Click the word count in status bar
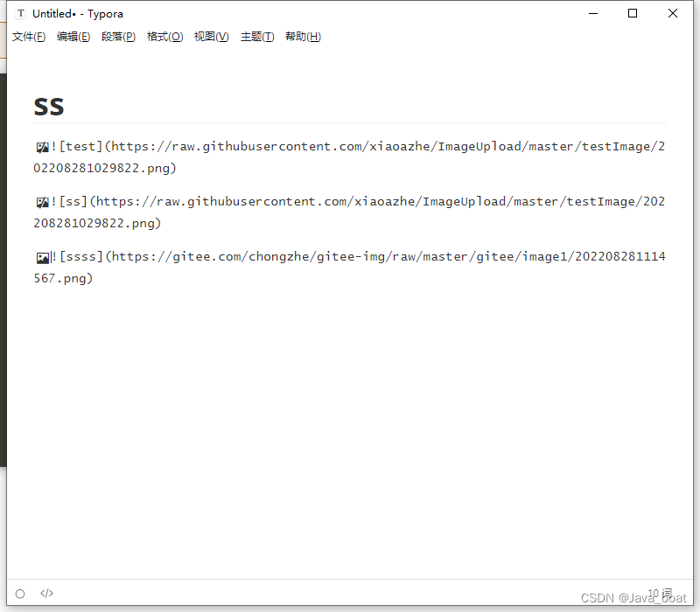 [x=660, y=594]
